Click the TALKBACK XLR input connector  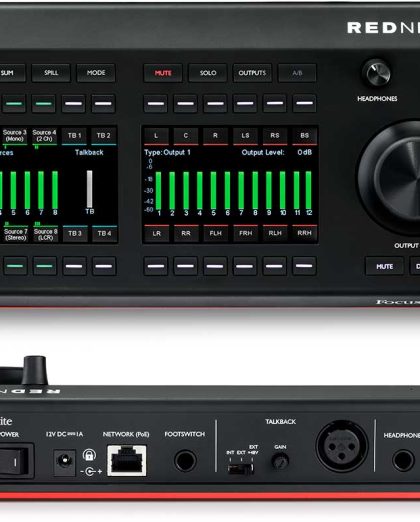coord(342,445)
